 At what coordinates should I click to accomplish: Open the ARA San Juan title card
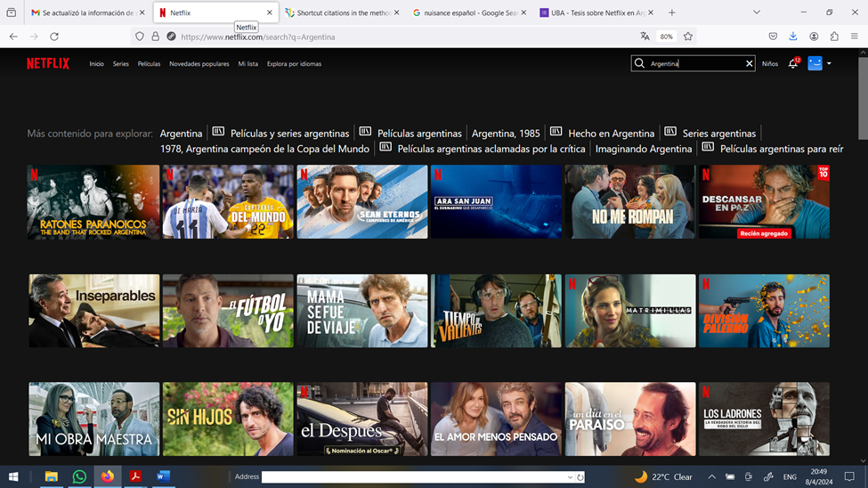(x=496, y=201)
